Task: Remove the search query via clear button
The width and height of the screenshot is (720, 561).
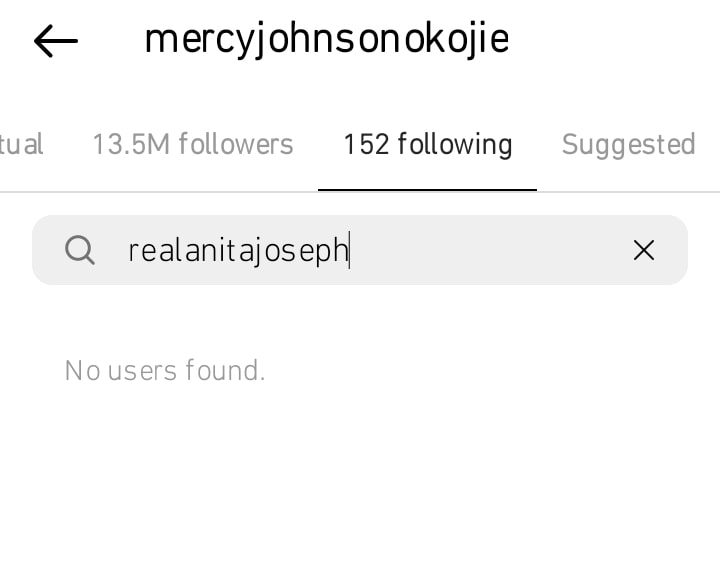Action: [x=644, y=250]
